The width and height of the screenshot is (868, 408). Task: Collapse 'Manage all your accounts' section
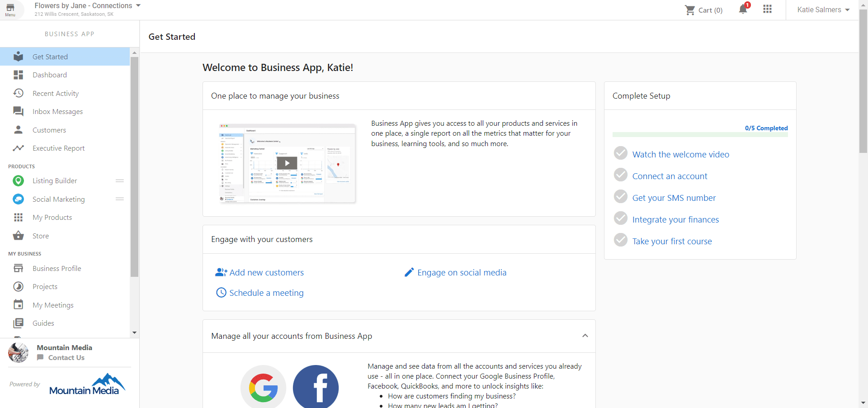[x=585, y=336]
